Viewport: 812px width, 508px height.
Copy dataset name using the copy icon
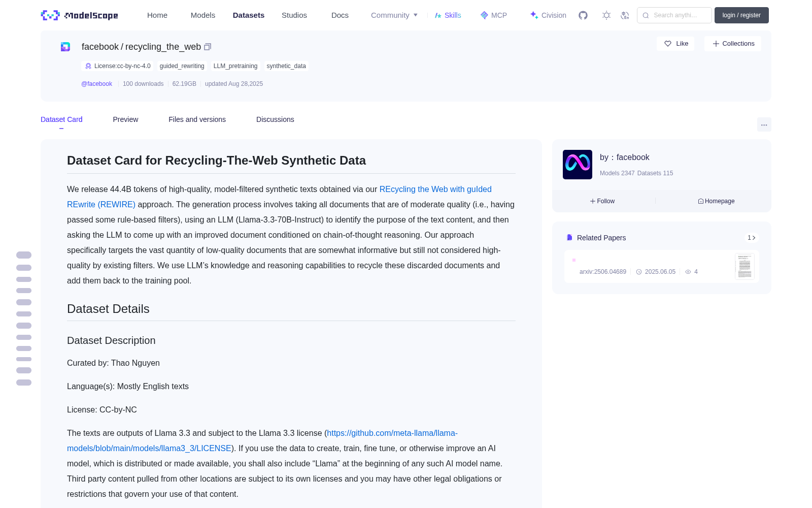pos(208,47)
